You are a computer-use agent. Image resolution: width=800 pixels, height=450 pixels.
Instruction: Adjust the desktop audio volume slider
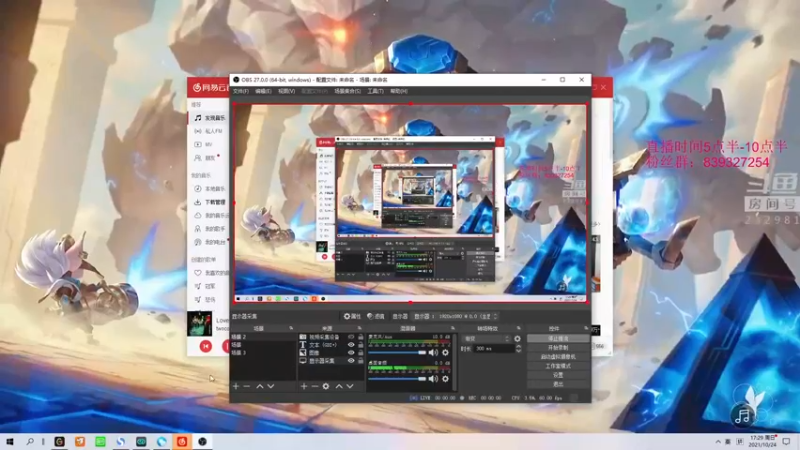click(397, 379)
